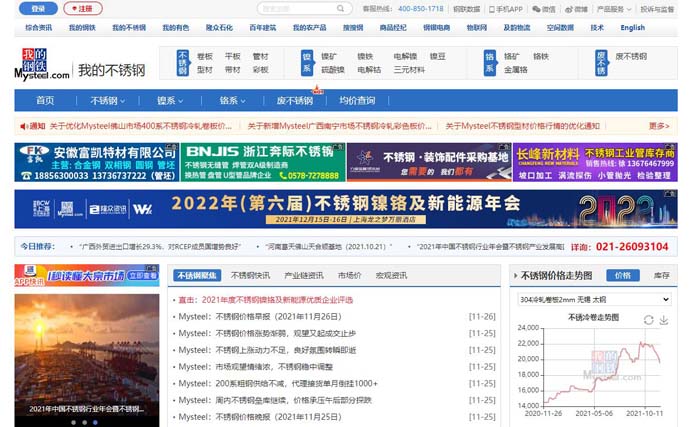
Task: Refresh the stainless price trend chart
Action: (648, 320)
